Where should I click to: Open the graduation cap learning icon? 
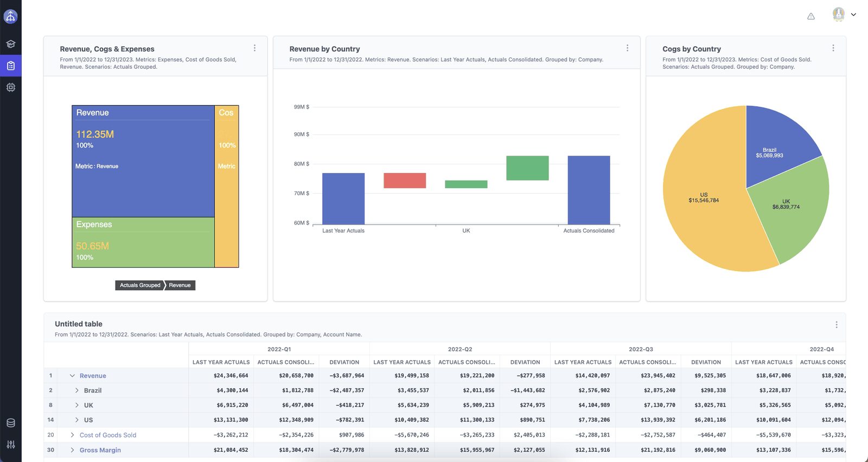click(x=10, y=44)
